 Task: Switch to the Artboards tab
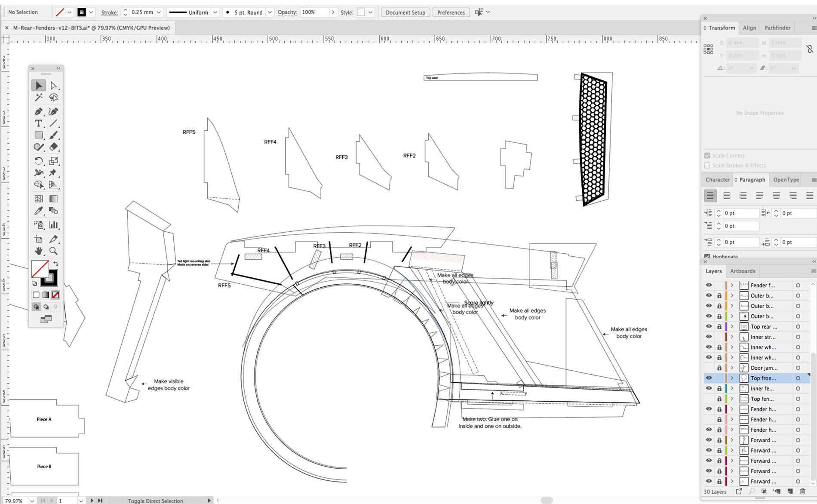tap(743, 271)
